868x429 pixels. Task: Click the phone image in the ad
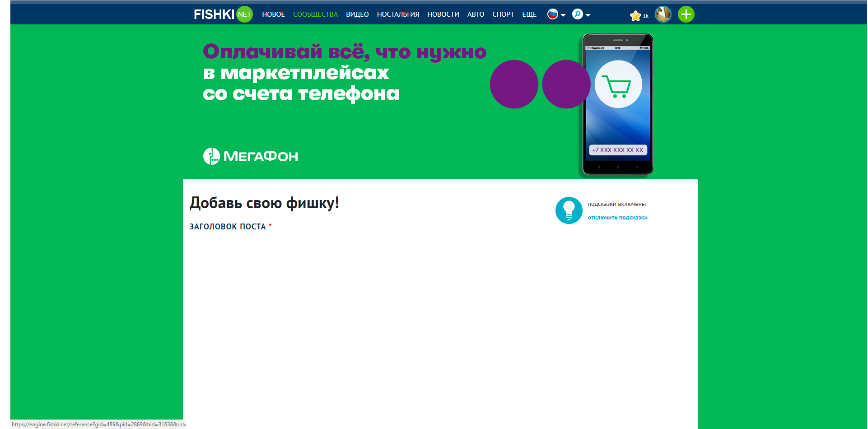tap(618, 104)
